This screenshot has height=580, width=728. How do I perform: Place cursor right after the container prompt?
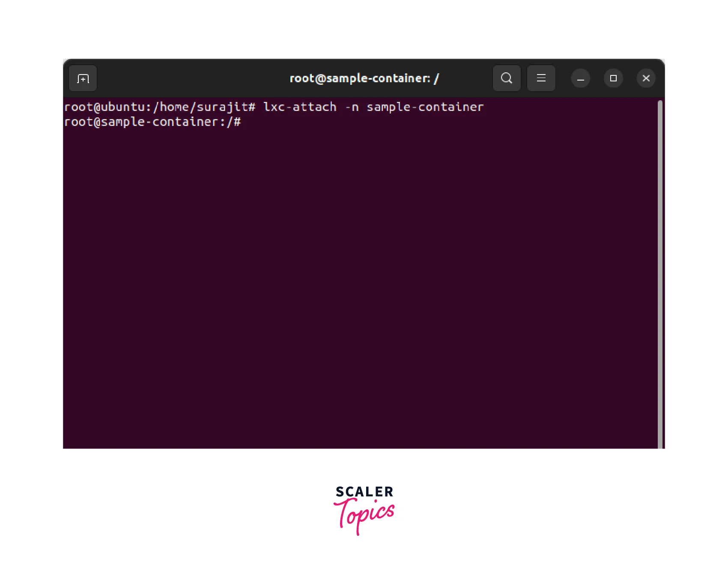click(247, 122)
